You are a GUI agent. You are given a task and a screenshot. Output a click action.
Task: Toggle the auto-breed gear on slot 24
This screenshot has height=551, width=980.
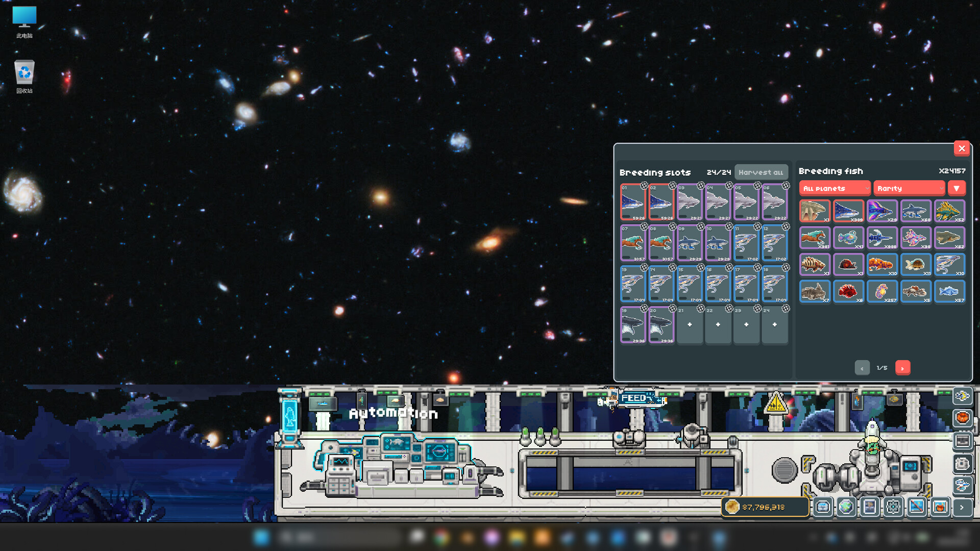click(x=786, y=308)
